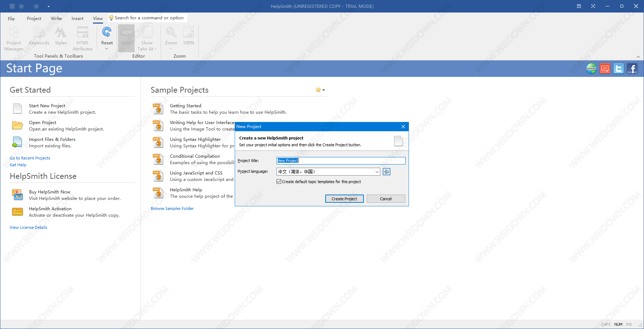Viewport: 644px width, 329px height.
Task: Click the Open Project title text
Action: pos(43,123)
